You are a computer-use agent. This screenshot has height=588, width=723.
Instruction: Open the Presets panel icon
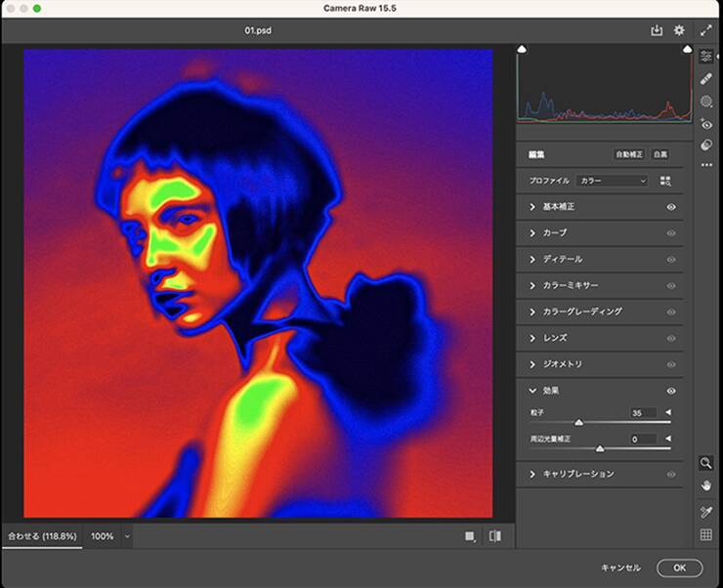point(706,145)
